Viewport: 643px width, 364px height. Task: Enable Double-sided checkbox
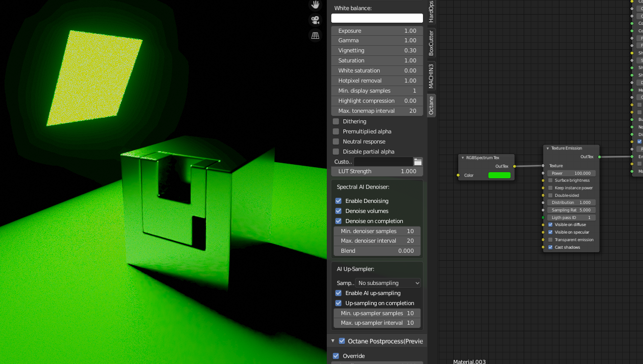pos(550,195)
